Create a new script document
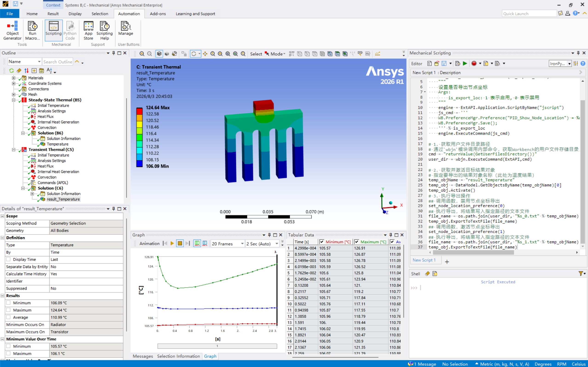 coord(429,63)
